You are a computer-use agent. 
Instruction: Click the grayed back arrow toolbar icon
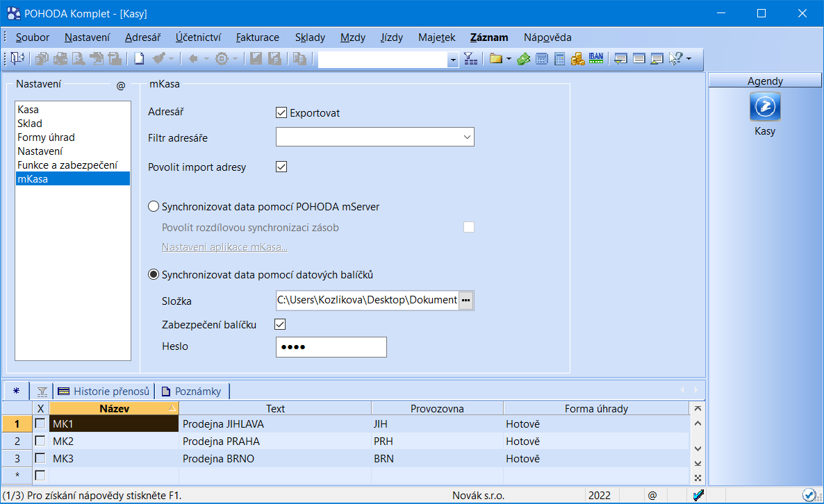193,59
